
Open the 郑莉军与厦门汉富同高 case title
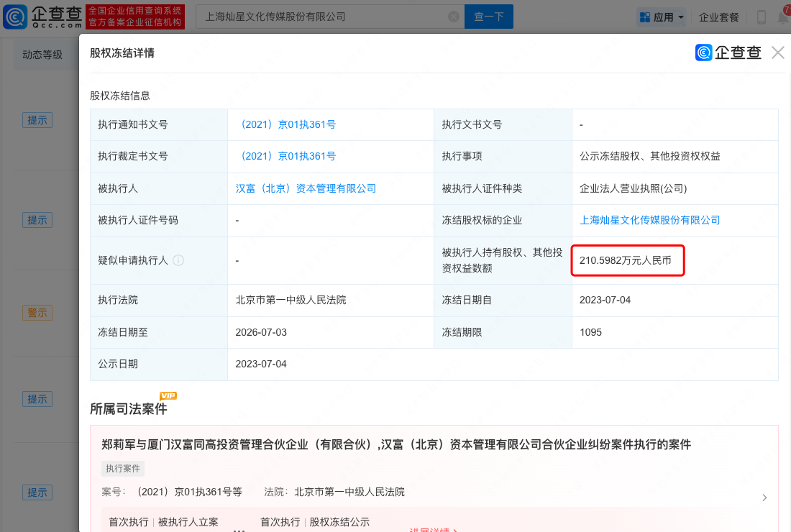(396, 444)
